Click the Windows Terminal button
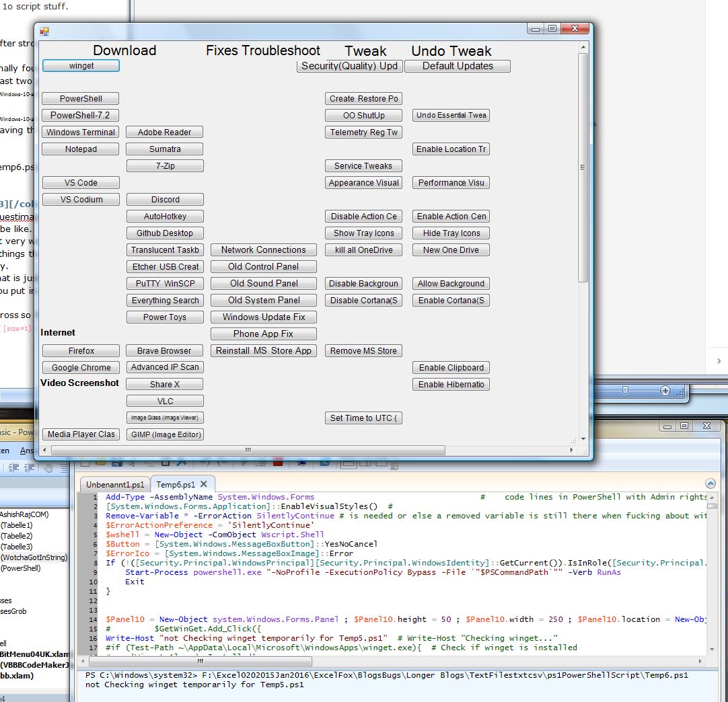Viewport: 728px width, 702px height. pos(80,132)
